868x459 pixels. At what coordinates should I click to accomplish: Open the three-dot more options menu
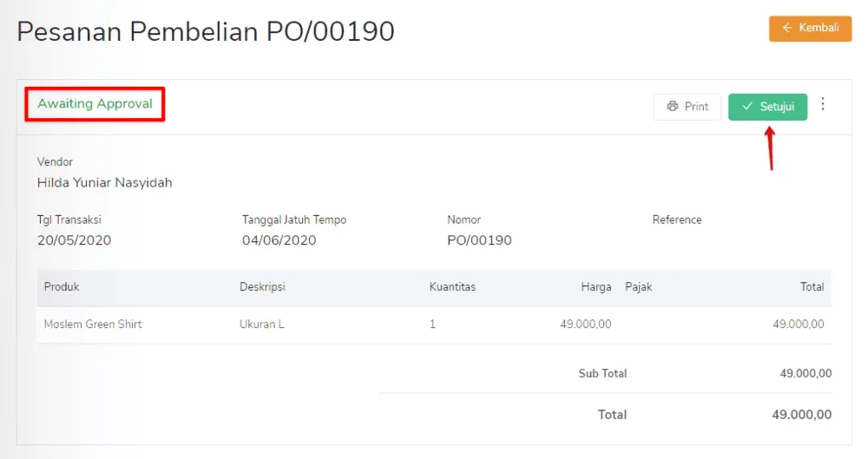coord(823,105)
